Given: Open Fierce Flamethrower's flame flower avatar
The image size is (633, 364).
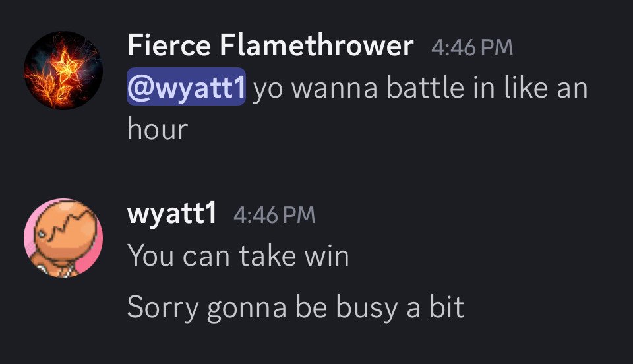Looking at the screenshot, I should point(63,71).
